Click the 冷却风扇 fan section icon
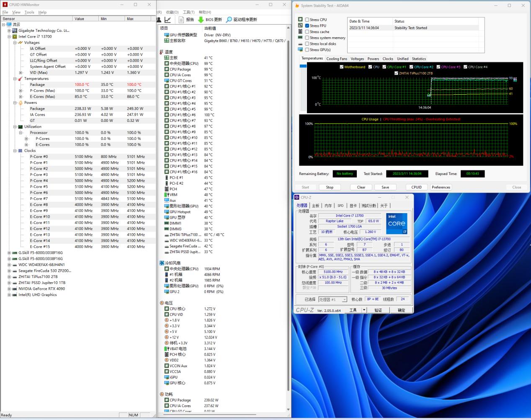 tap(162, 263)
